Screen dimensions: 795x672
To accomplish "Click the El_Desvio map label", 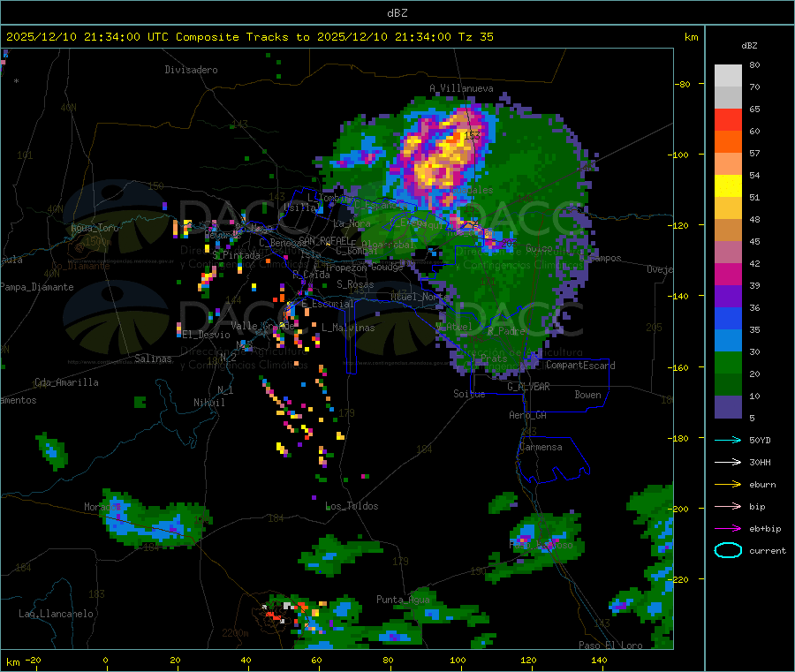I will [x=206, y=335].
